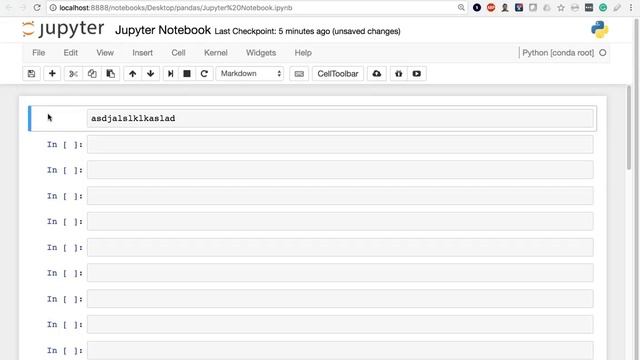This screenshot has width=640, height=360.
Task: Reload the page in browser
Action: point(37,8)
